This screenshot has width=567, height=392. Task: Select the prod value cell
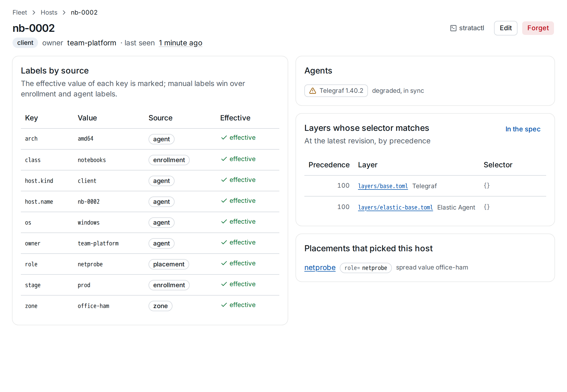84,285
